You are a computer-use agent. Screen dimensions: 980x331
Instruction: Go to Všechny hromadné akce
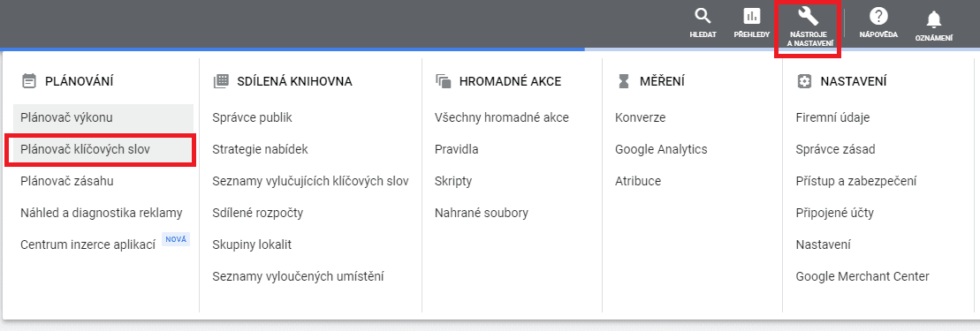click(x=502, y=117)
